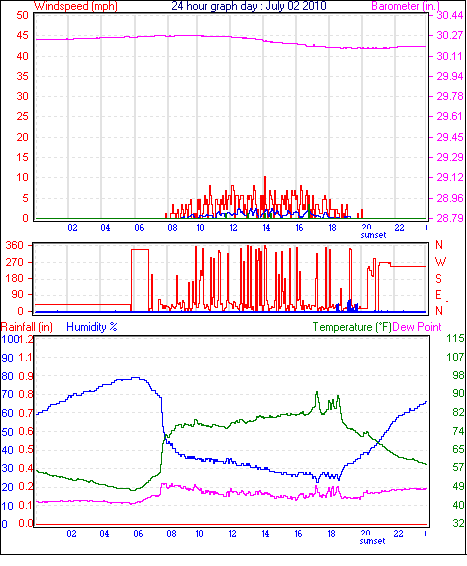Screen dimensions: 467x566
Task: Click the 25 value on windspeed axis
Action: click(x=22, y=116)
